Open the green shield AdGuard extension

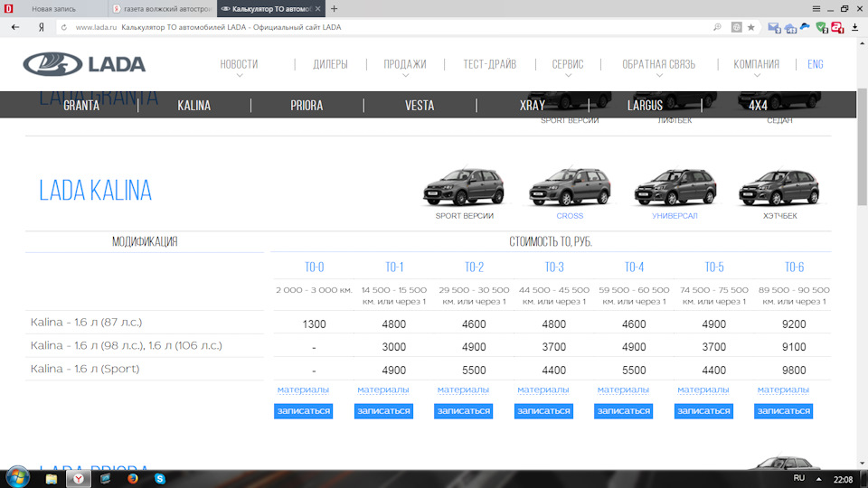coord(822,27)
